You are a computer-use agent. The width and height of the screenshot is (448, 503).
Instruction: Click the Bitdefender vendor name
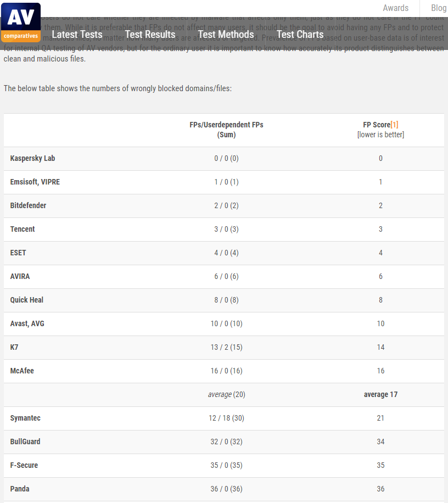(x=28, y=205)
